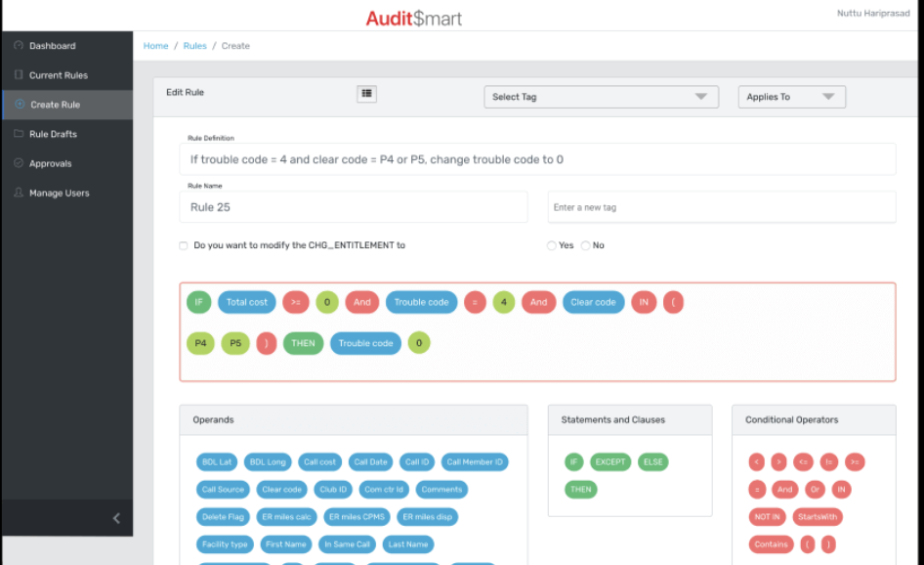The width and height of the screenshot is (924, 565).
Task: Insert the Contains operator
Action: (771, 543)
